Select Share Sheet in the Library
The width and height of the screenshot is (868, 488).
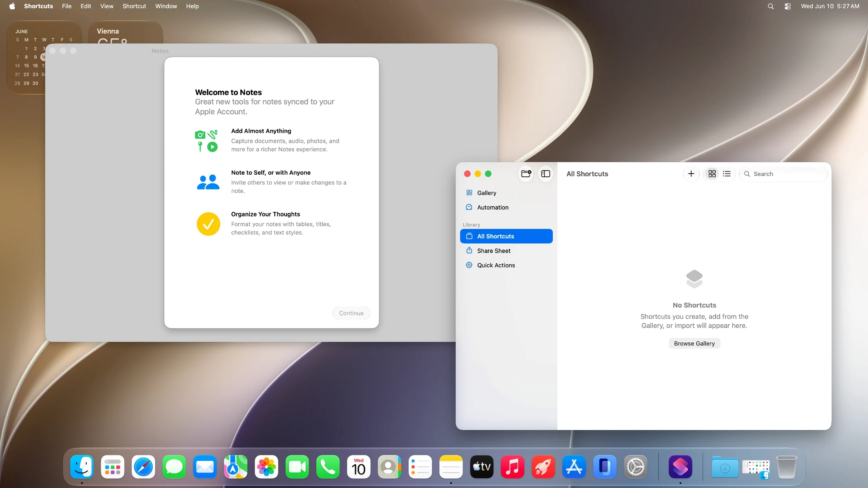[506, 251]
